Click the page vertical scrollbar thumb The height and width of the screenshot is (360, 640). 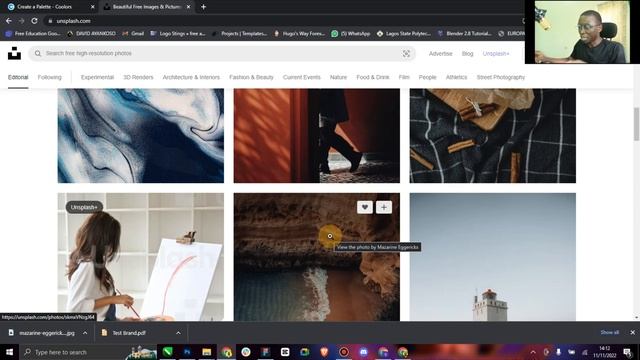pos(636,124)
